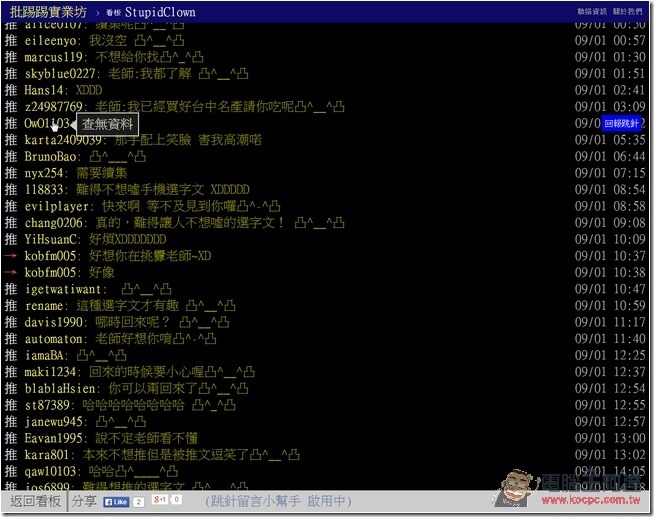Click the comment 我沒空 by eileenyo
This screenshot has height=517, width=654.
click(x=137, y=40)
